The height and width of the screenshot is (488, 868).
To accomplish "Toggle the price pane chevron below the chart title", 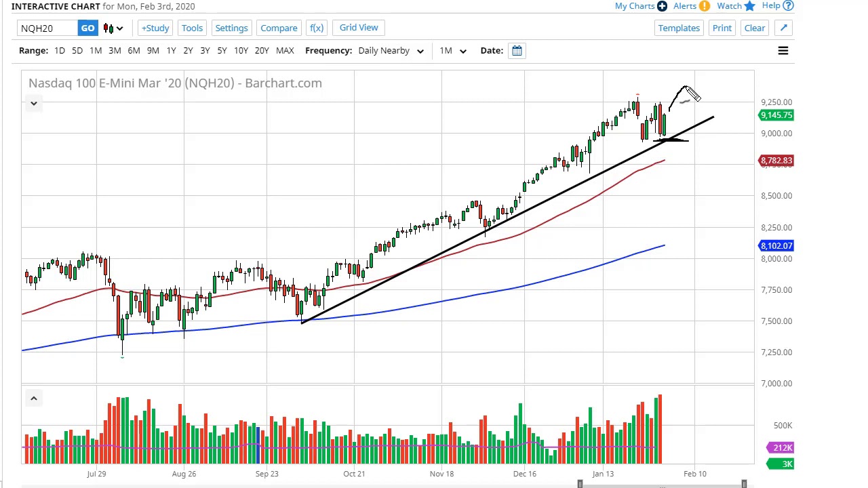I will coord(33,104).
